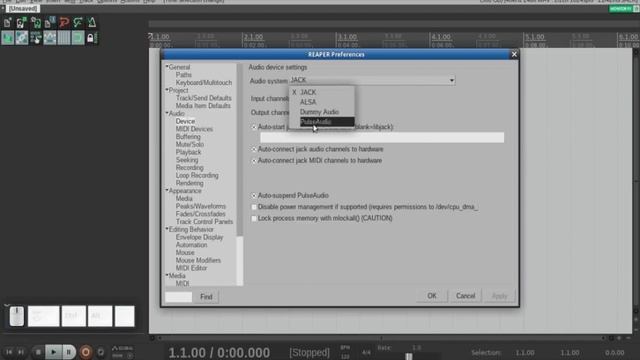
Task: Collapse the General tree section
Action: click(x=167, y=67)
